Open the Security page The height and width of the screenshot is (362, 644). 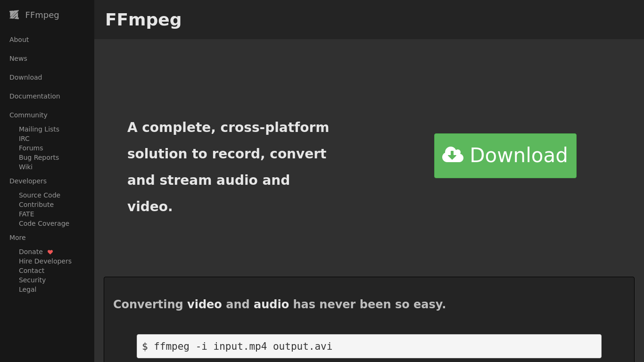point(32,280)
